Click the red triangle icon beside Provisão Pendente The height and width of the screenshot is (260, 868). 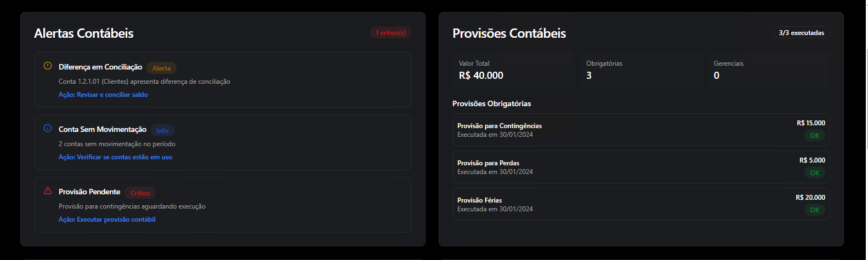(x=48, y=191)
